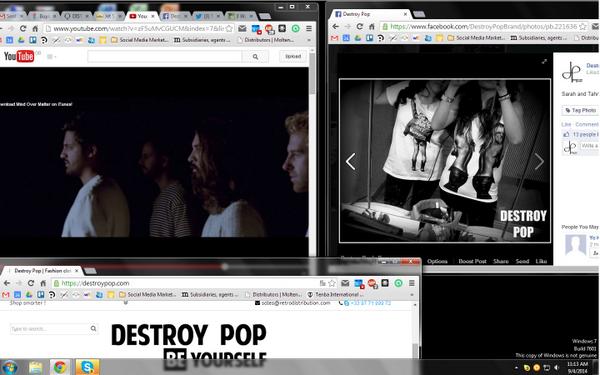Expand the bookmarks overflow in destroypop.com window
600x375 pixels.
click(x=412, y=295)
